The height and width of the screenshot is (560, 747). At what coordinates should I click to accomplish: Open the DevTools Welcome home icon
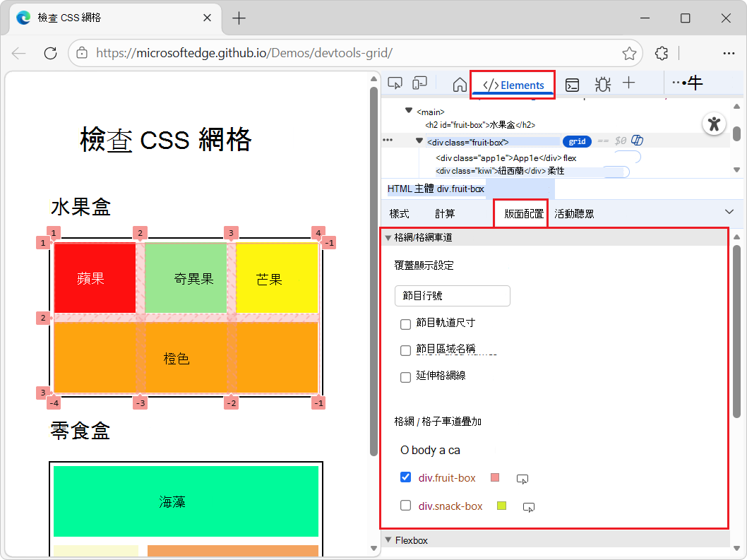point(460,85)
